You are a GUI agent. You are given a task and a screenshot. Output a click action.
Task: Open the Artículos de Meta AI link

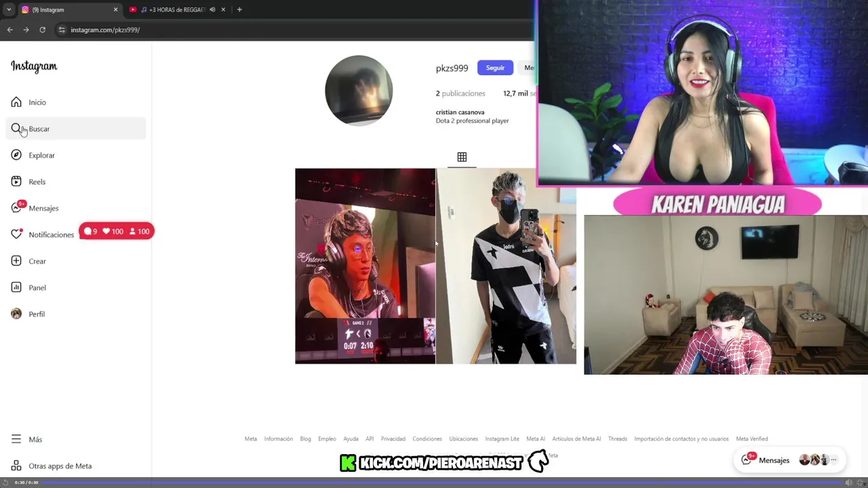576,439
